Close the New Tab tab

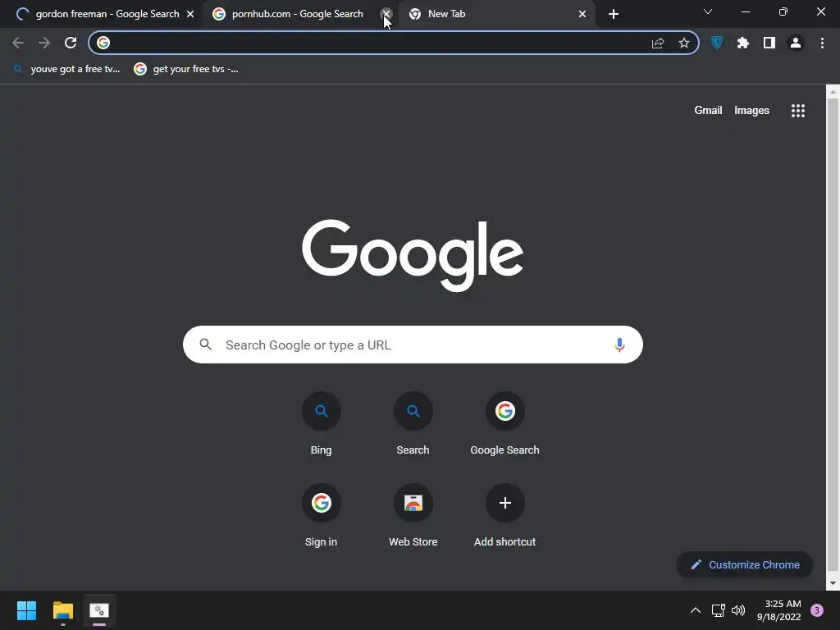(582, 14)
